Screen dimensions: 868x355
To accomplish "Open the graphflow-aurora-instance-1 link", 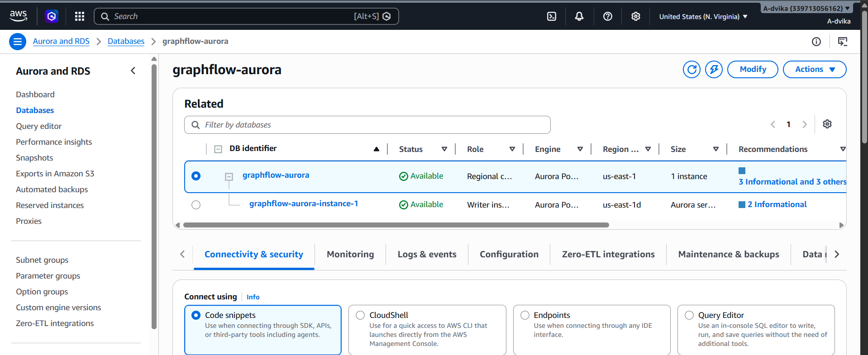I will click(x=304, y=204).
